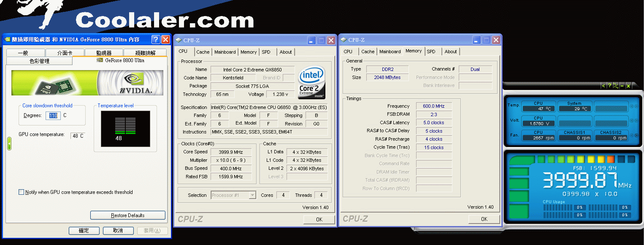The width and height of the screenshot is (644, 245).
Task: Open the SPD tab in Memory window
Action: (431, 52)
